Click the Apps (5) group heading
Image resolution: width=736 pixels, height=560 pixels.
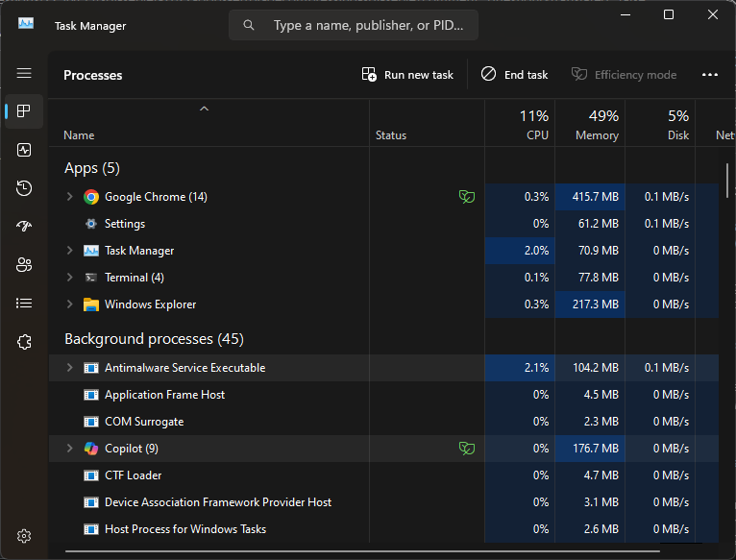click(x=92, y=168)
